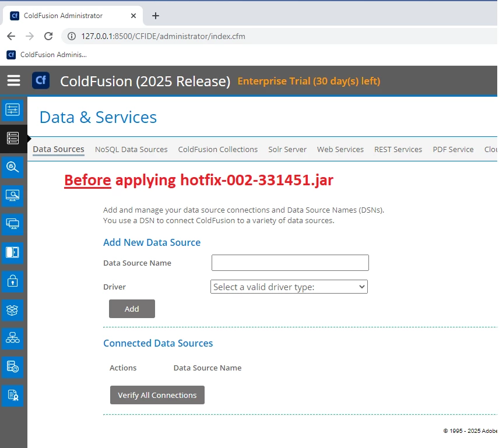Open the licensing certificate sidebar icon

click(12, 396)
